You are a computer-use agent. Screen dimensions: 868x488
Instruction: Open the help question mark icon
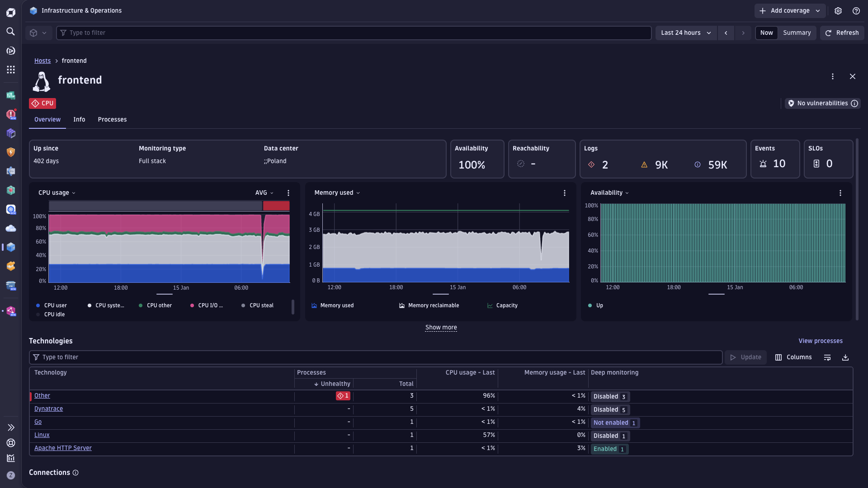coord(856,11)
